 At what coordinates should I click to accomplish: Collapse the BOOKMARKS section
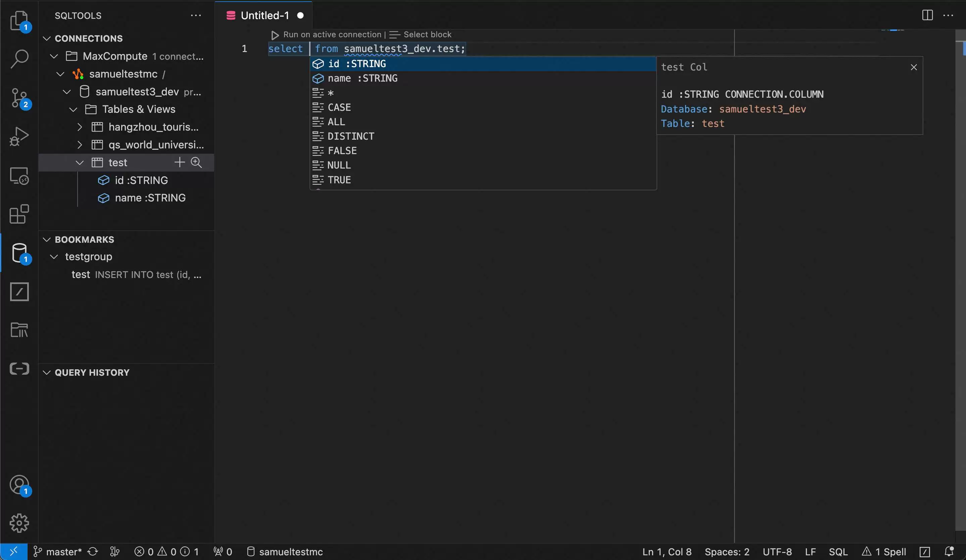click(47, 240)
